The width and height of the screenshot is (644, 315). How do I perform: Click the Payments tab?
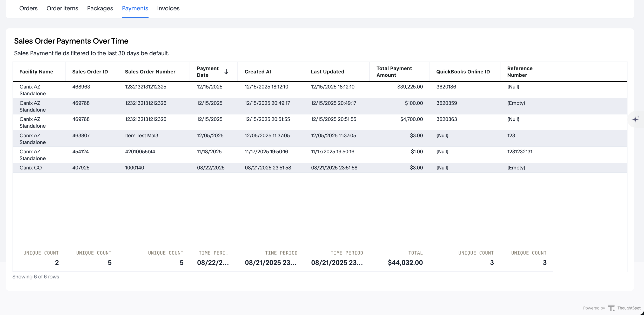point(135,8)
